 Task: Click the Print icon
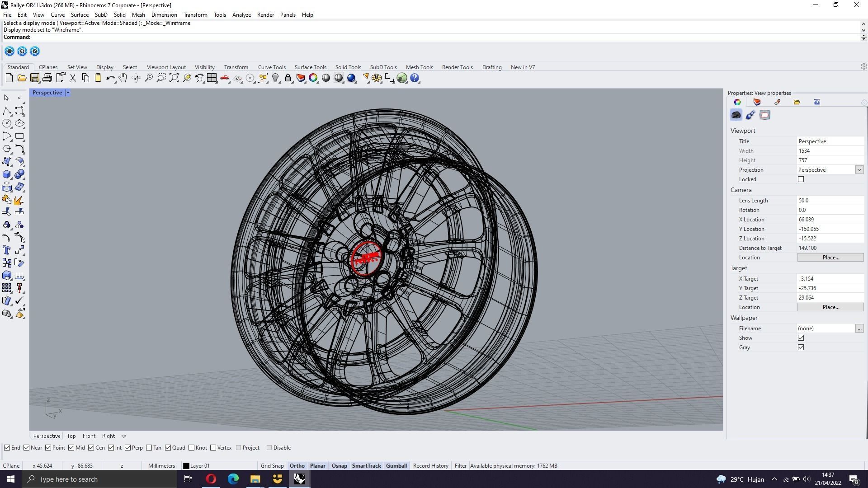pos(47,78)
